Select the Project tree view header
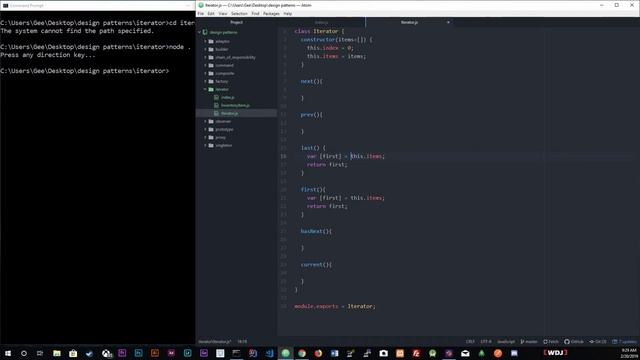 tap(236, 22)
